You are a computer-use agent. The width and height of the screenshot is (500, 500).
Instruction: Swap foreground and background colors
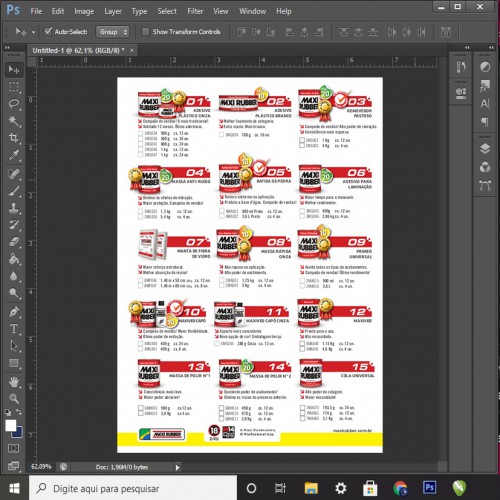(19, 412)
